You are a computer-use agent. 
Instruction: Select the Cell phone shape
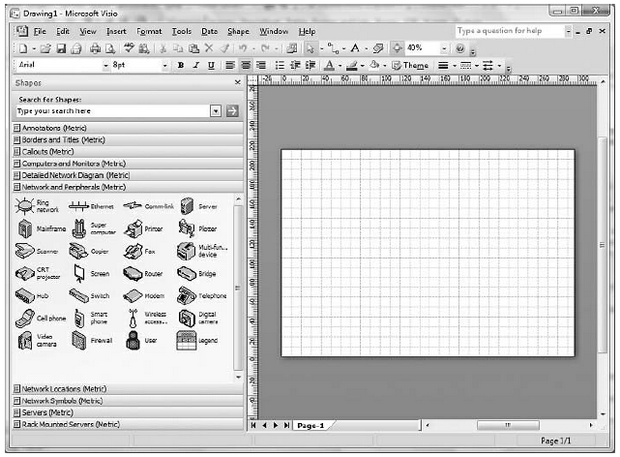(x=26, y=318)
